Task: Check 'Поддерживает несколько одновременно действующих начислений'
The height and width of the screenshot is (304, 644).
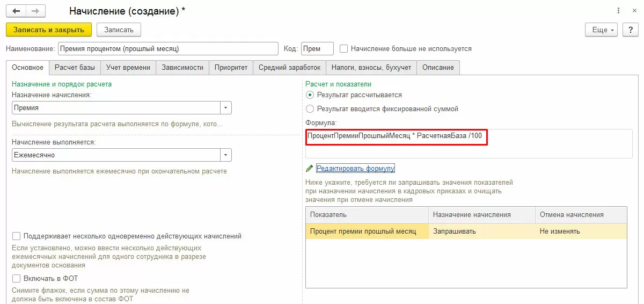Action: tap(16, 236)
